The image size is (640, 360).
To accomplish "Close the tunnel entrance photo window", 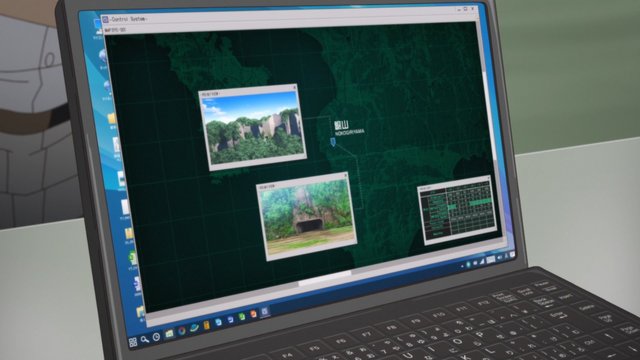I will 345,175.
